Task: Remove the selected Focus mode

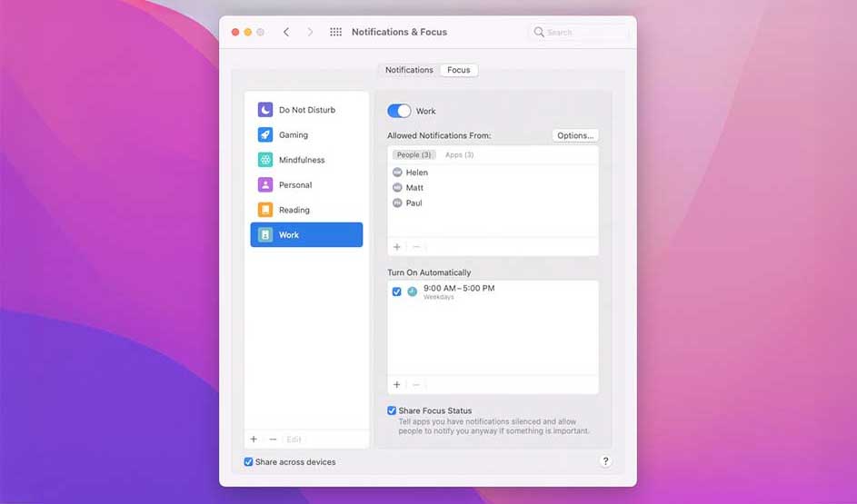Action: click(273, 439)
